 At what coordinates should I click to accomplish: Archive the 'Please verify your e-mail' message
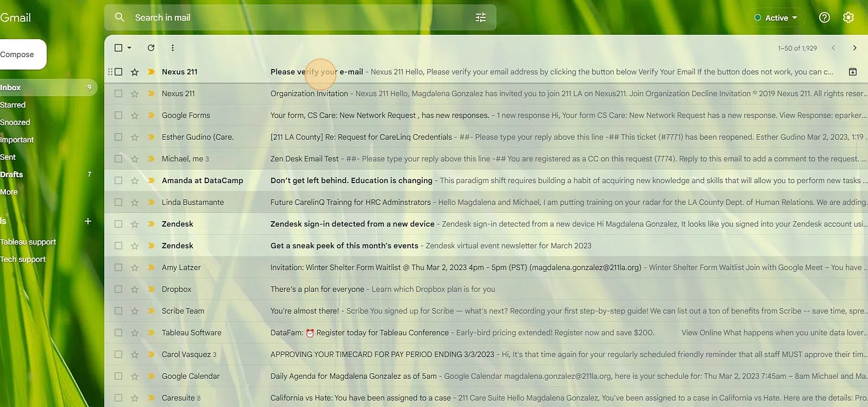point(853,72)
